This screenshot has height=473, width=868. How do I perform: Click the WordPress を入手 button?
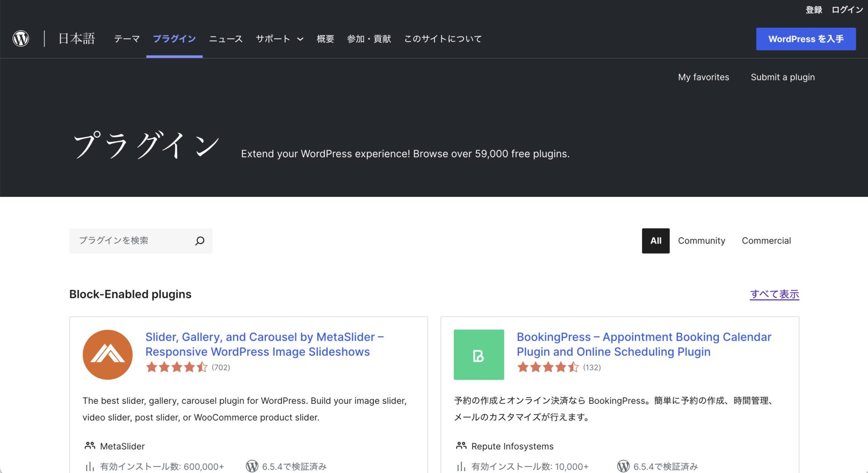pyautogui.click(x=806, y=39)
